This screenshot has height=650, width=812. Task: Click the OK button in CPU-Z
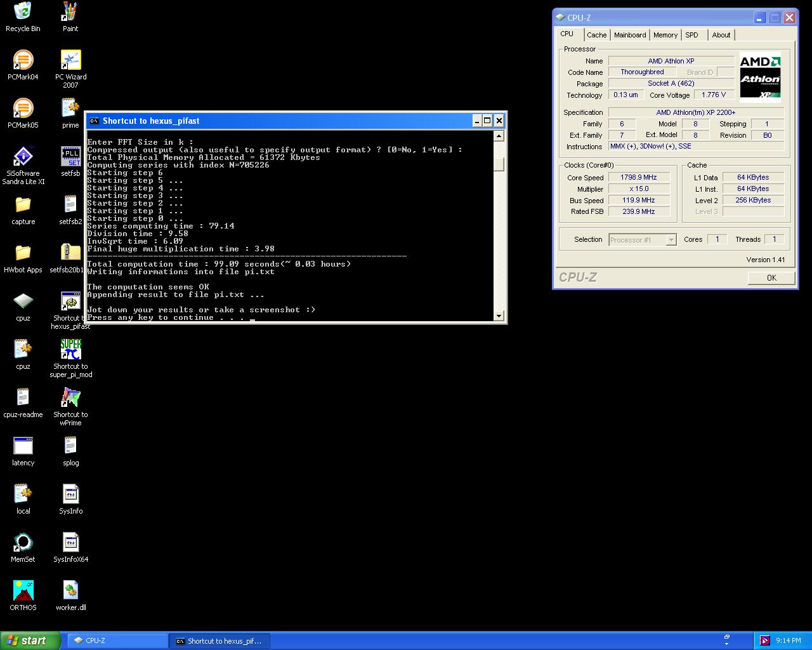click(771, 277)
